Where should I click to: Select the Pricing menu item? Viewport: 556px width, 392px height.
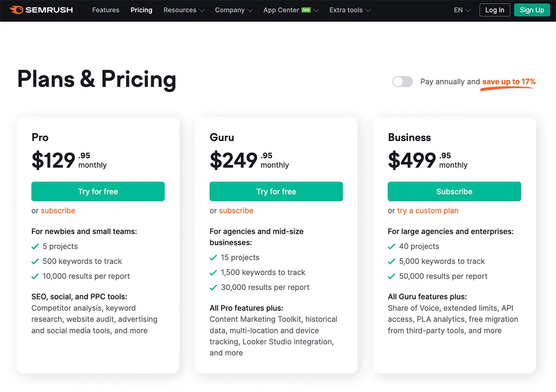[x=141, y=10]
